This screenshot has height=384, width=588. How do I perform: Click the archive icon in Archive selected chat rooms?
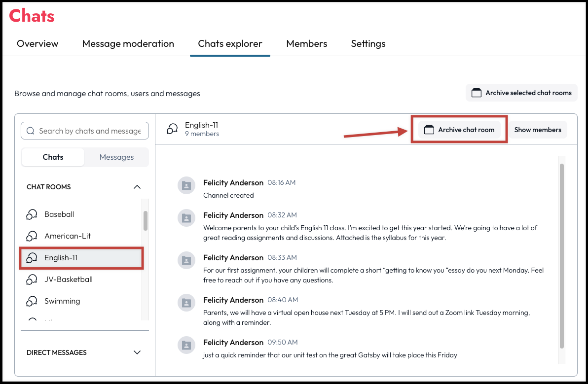coord(476,93)
